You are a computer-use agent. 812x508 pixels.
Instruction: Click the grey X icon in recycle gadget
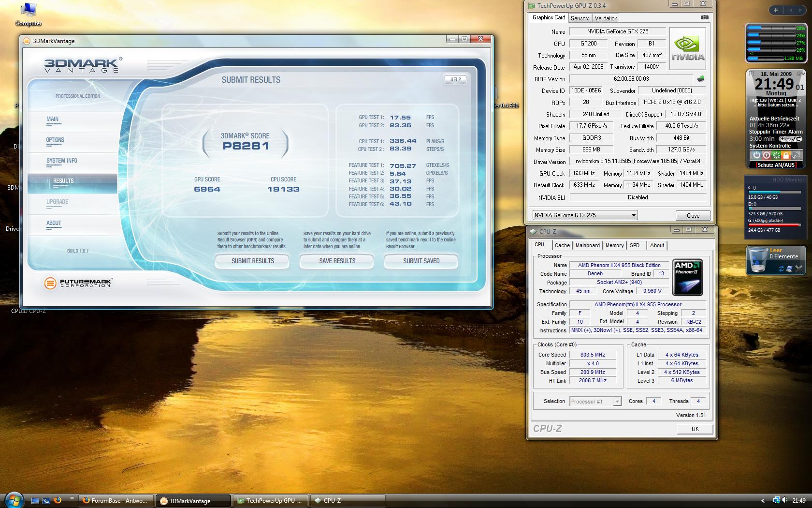coord(798,268)
